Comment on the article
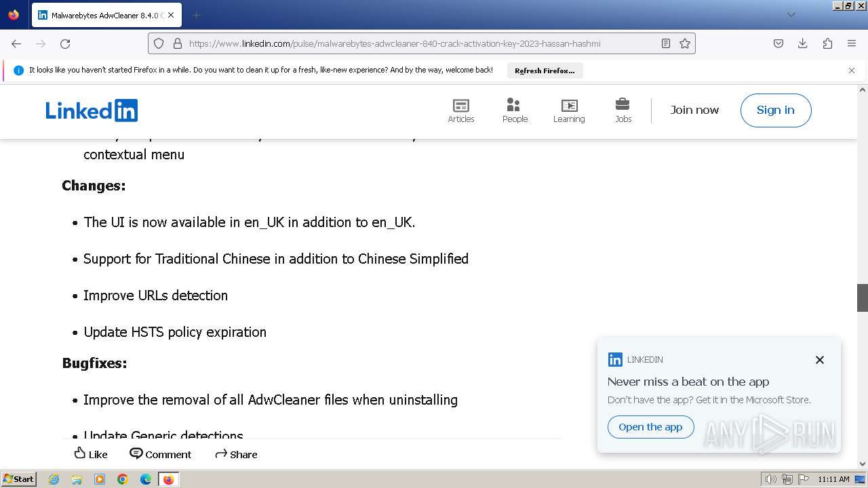 (161, 454)
